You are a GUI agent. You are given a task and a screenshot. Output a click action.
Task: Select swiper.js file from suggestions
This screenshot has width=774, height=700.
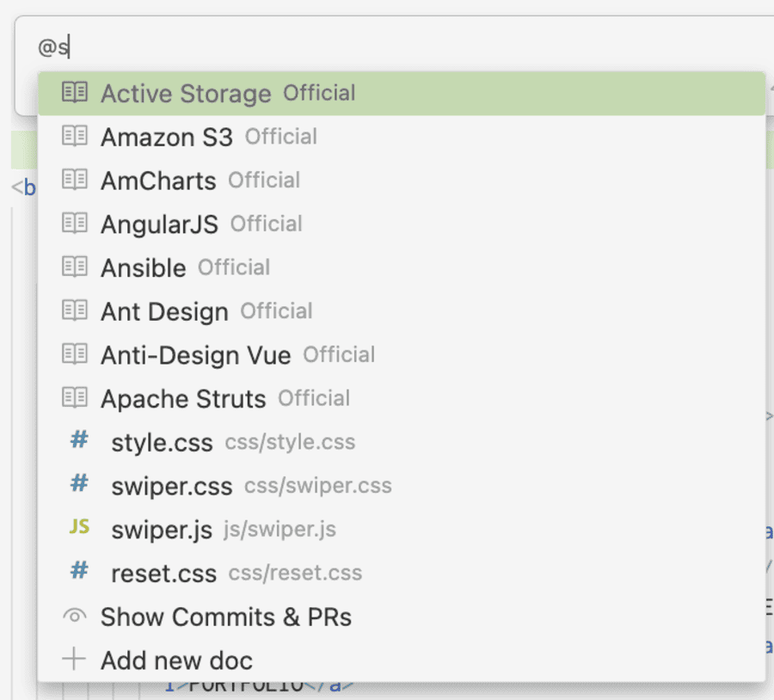[402, 529]
